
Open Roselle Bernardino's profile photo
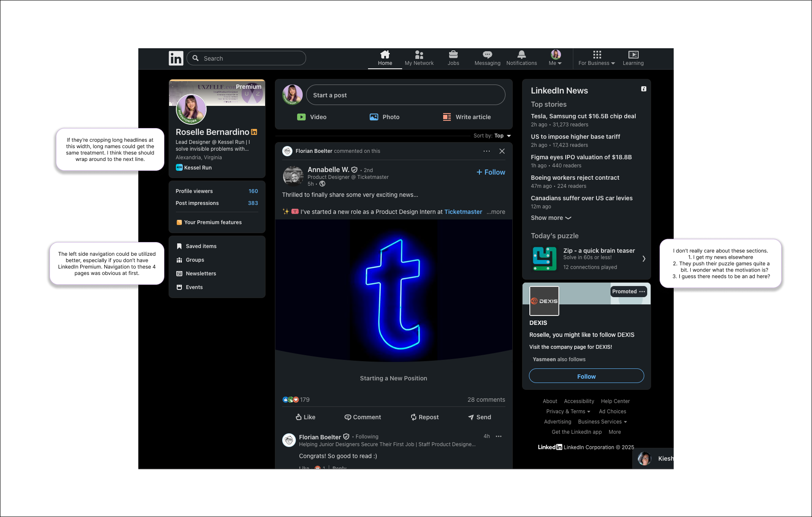tap(191, 109)
